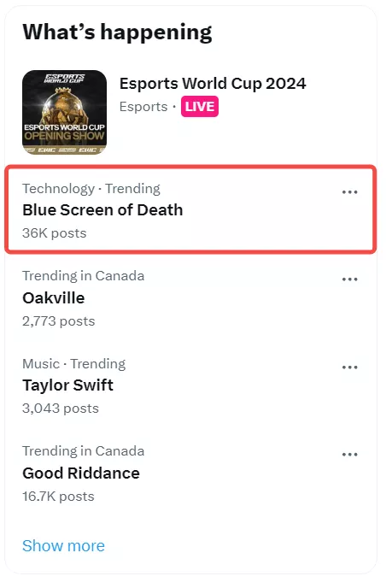Click the 2,773 posts count

pos(58,321)
